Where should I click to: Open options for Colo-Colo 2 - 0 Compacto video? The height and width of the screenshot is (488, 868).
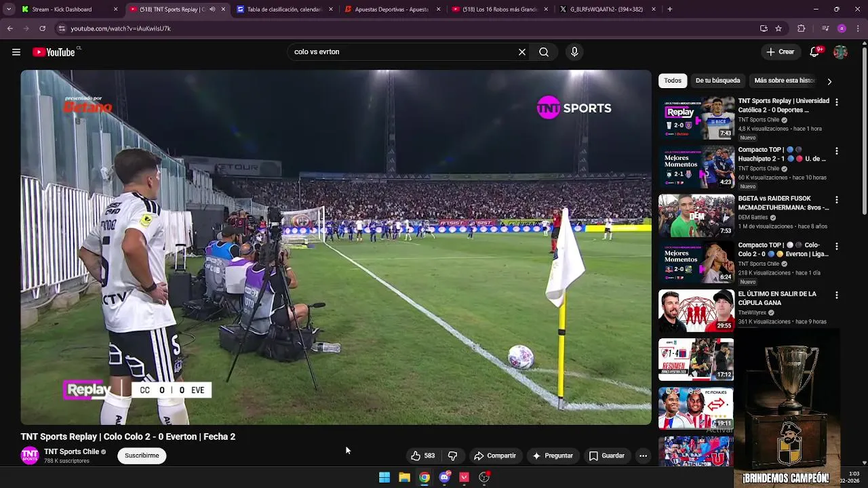836,247
